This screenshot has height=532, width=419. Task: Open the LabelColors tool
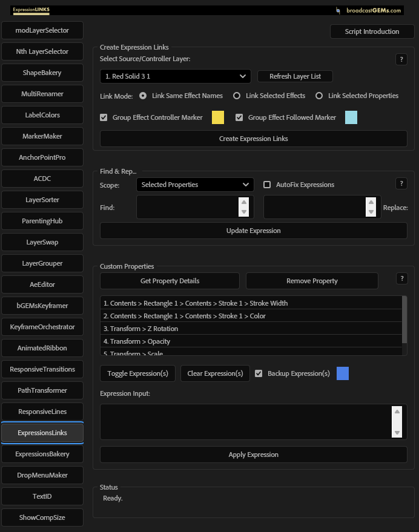pyautogui.click(x=42, y=115)
